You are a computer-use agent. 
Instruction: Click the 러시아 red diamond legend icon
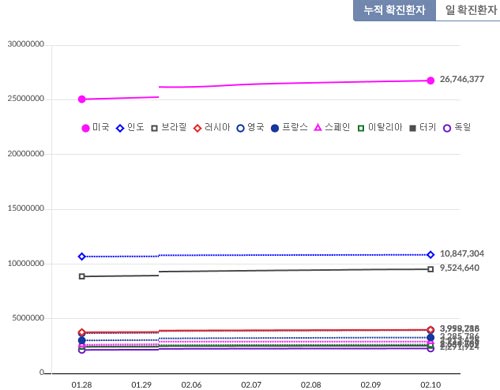click(x=197, y=128)
